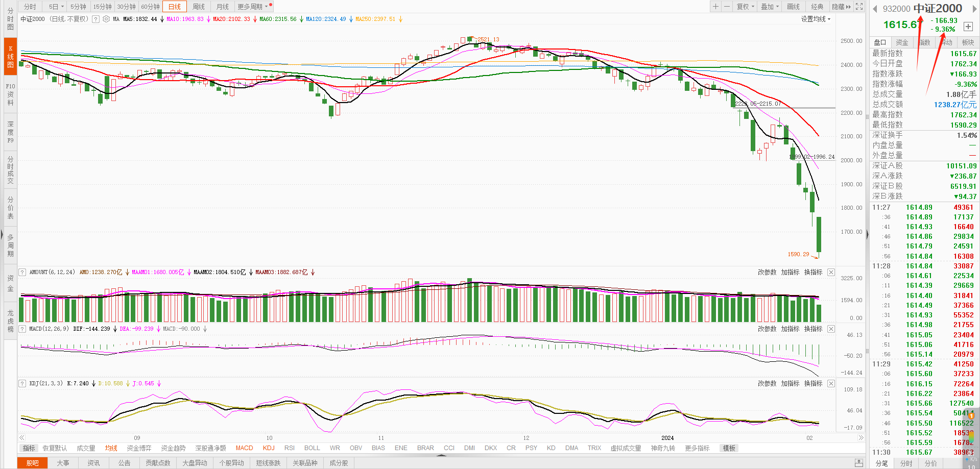Click the zoom-out minus button above the chart
This screenshot has height=469, width=980.
727,7
